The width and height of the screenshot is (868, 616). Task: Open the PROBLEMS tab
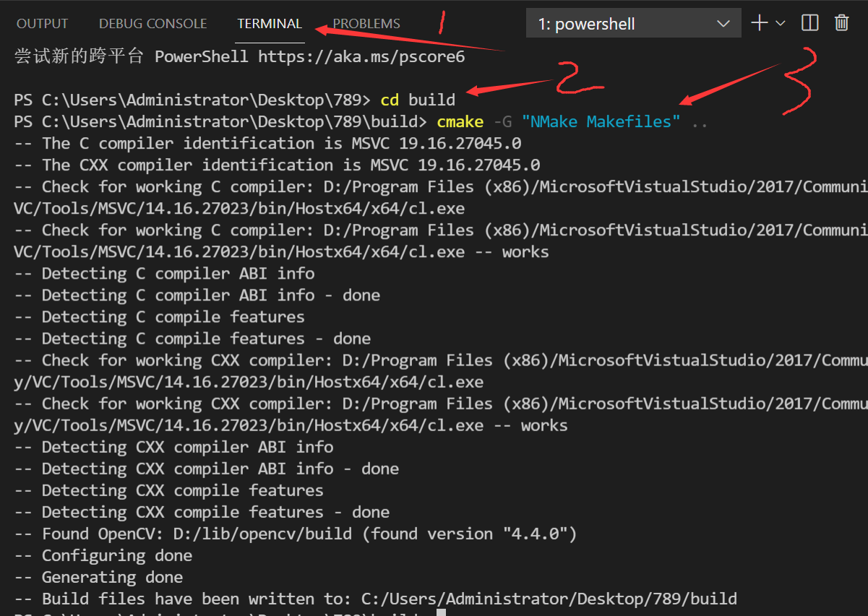[366, 22]
